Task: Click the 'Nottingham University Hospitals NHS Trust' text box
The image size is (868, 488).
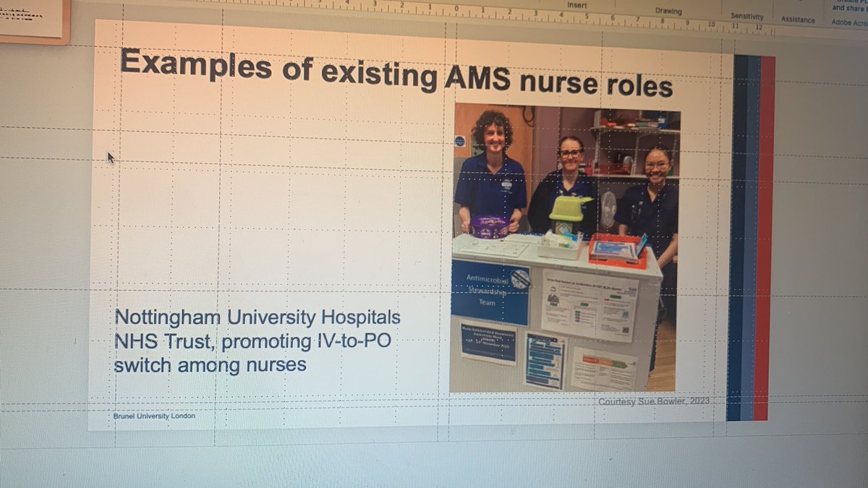Action: pos(258,341)
